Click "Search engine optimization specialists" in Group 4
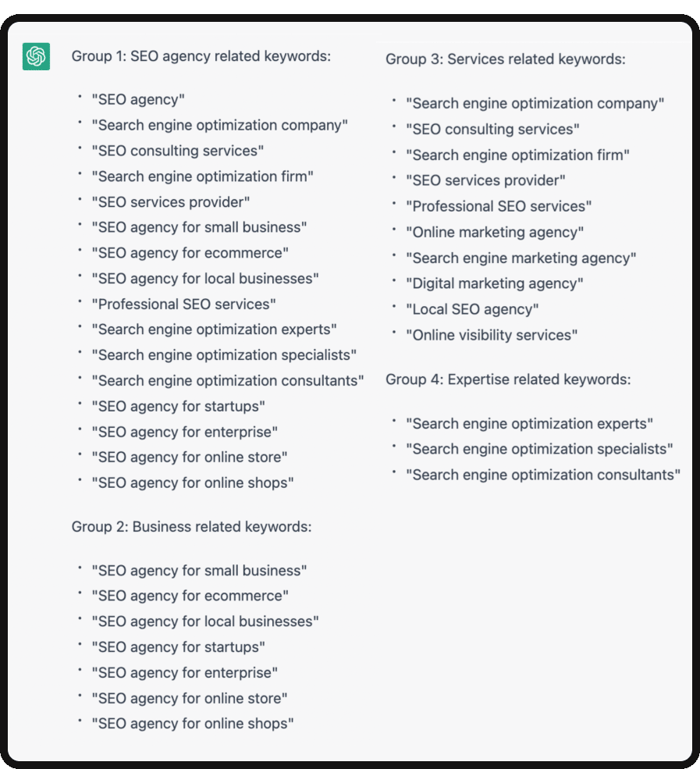Viewport: 700px width, 769px height. tap(539, 449)
